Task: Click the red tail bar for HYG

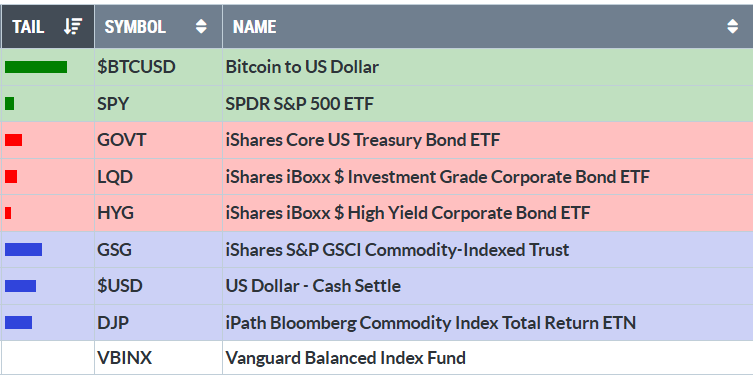Action: pos(8,213)
